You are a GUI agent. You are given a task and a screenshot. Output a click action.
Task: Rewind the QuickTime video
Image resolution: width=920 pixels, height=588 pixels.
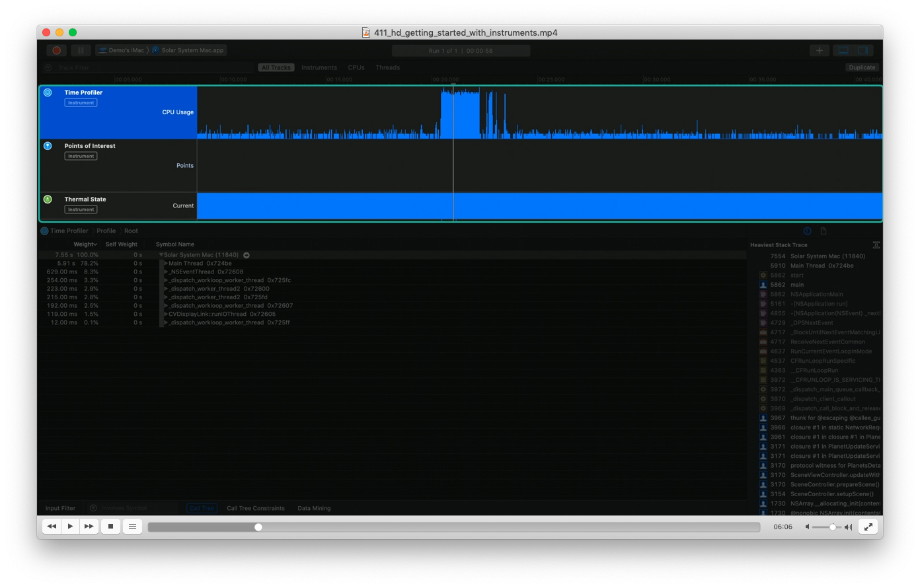click(x=52, y=527)
